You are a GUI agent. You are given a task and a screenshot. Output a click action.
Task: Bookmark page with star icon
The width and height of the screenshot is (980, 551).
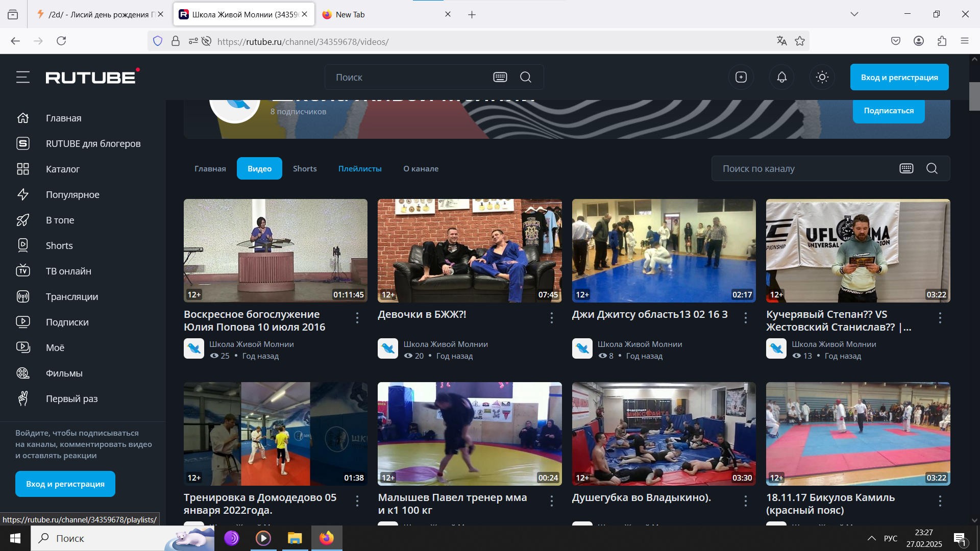coord(800,41)
